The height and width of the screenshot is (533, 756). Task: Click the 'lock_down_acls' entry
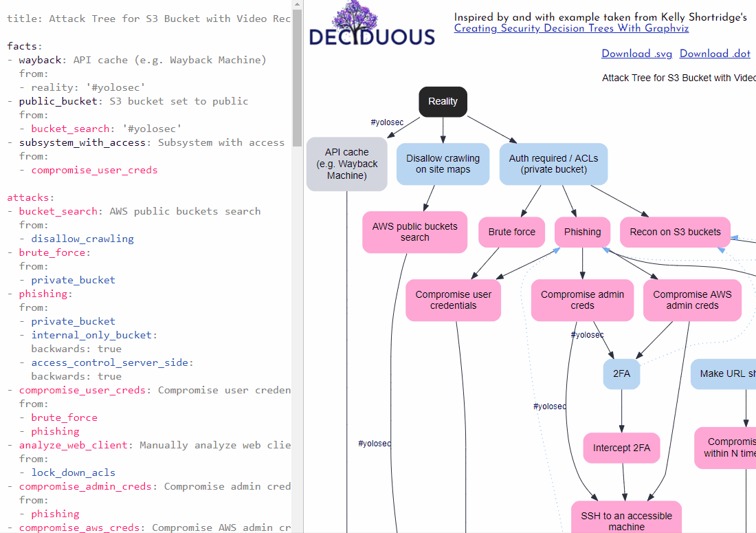pos(74,472)
